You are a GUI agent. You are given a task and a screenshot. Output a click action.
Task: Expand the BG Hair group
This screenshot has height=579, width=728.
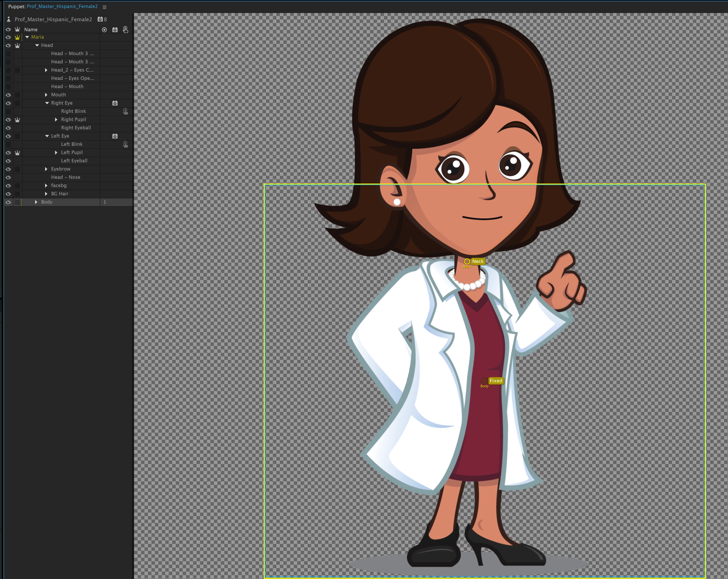pos(46,194)
